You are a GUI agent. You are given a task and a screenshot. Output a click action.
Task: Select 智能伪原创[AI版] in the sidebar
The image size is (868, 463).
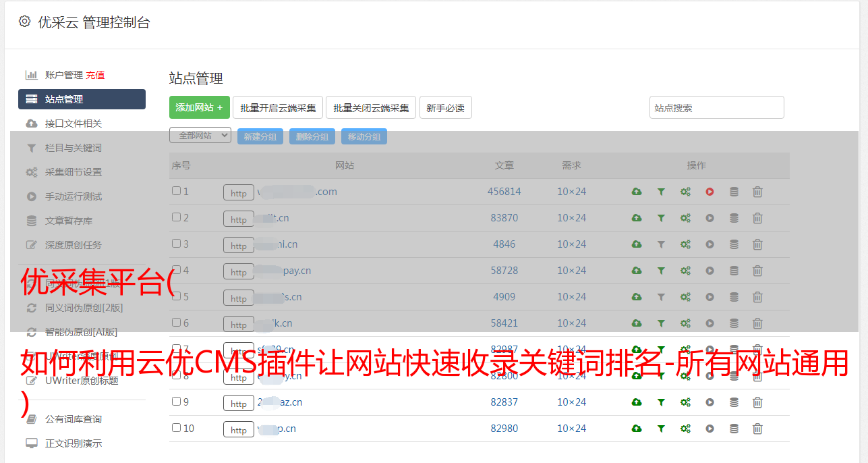coord(82,332)
